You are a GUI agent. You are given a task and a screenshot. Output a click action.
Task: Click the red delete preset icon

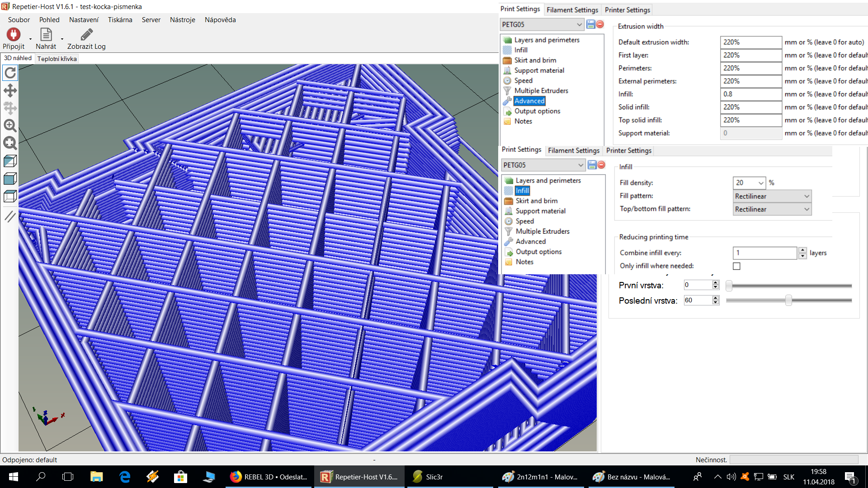pyautogui.click(x=600, y=24)
